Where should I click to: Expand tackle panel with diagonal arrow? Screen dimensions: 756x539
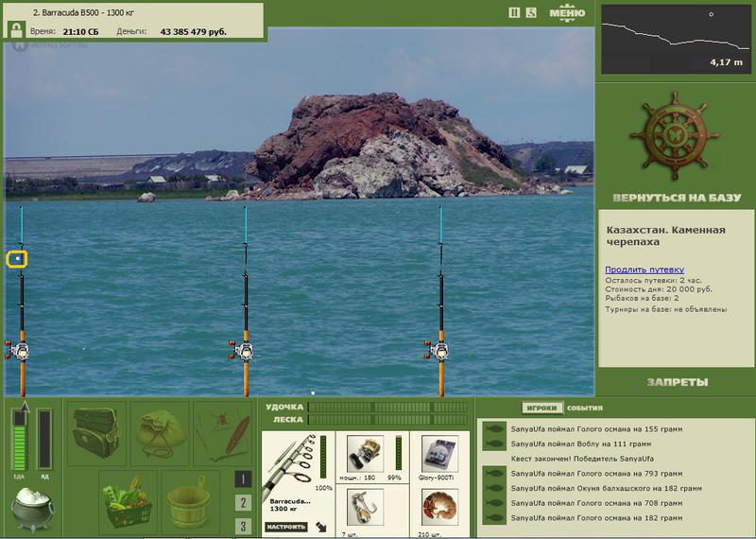(320, 527)
